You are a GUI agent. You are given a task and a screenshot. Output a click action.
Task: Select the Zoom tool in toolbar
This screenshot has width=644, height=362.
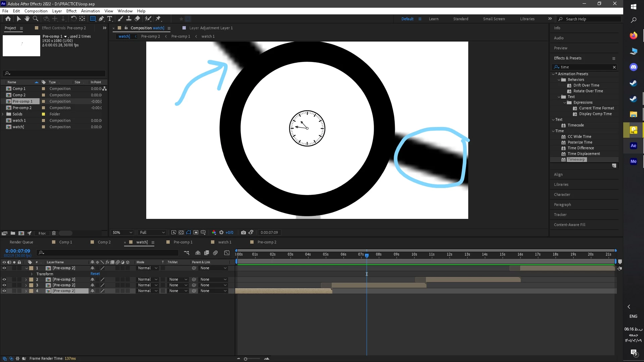(35, 19)
